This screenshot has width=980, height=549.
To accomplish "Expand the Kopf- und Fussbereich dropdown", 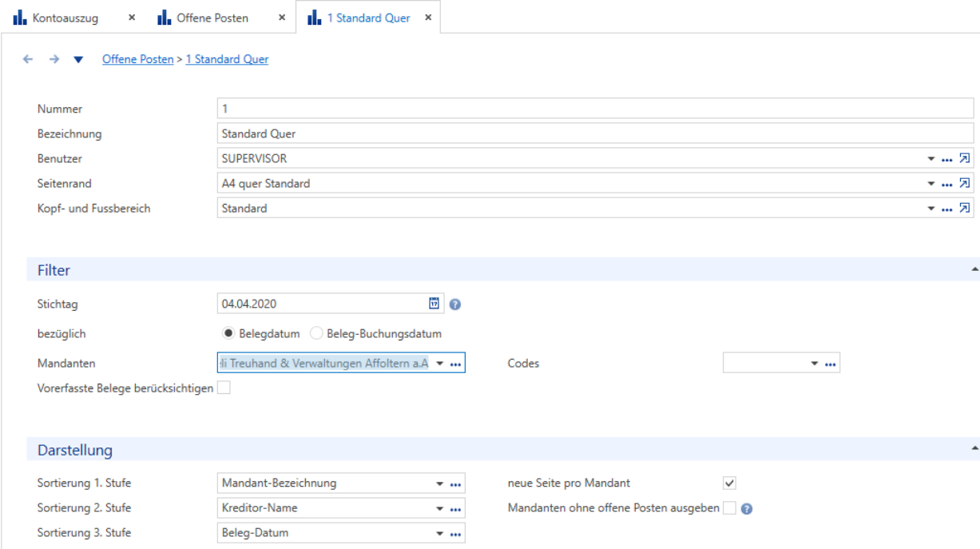I will click(930, 209).
